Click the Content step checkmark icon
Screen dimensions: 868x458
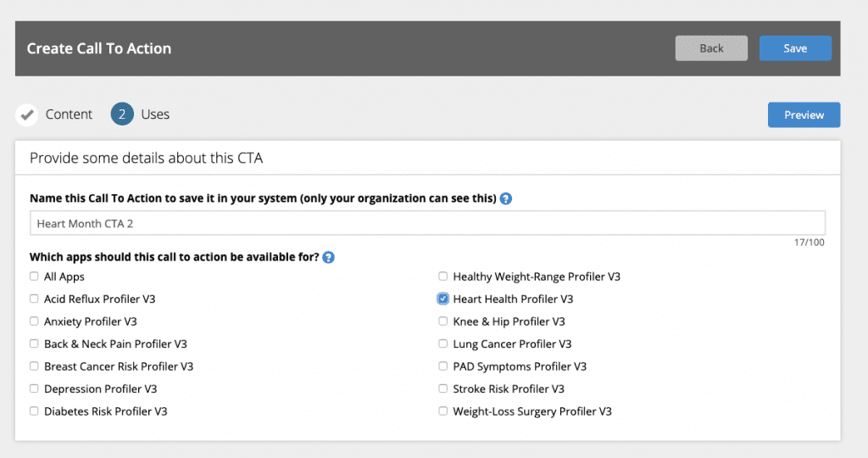(x=26, y=114)
